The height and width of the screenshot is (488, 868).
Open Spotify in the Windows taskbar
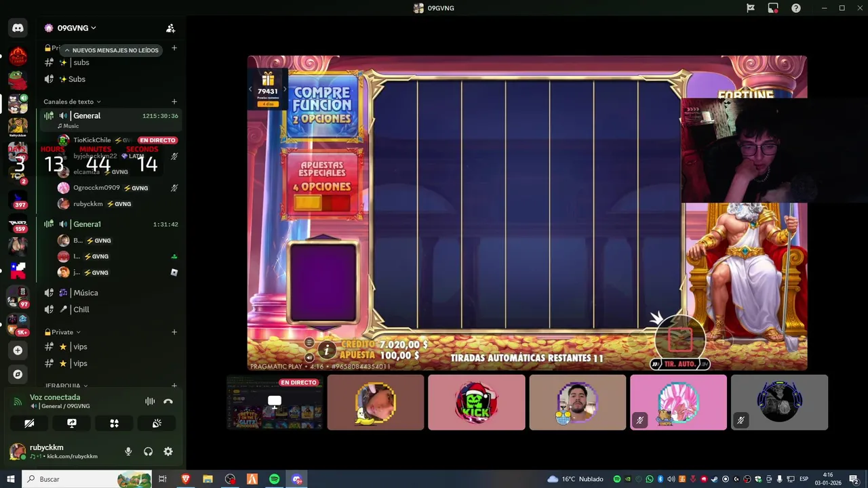[x=274, y=479]
